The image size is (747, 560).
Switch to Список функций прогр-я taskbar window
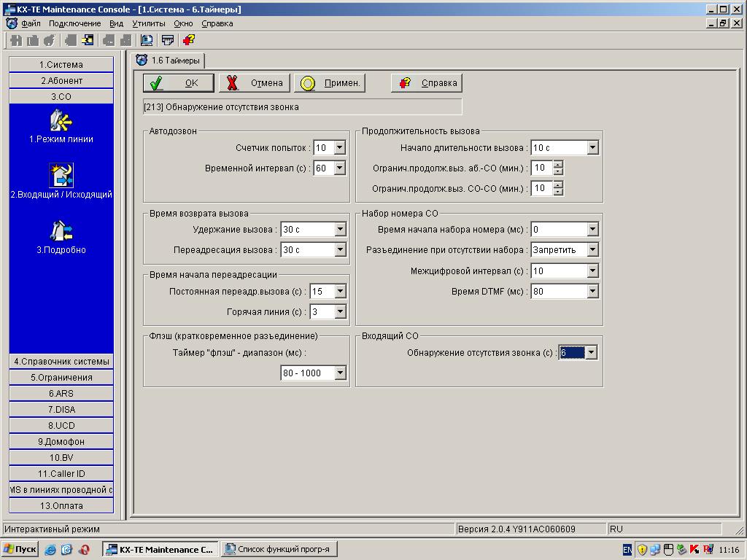279,549
